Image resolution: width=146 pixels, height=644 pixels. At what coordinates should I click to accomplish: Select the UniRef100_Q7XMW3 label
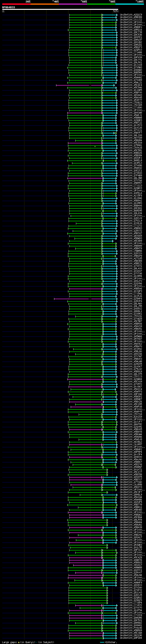click(131, 67)
